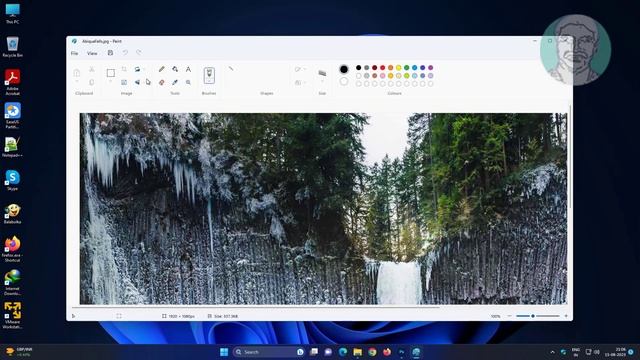Image resolution: width=640 pixels, height=360 pixels.
Task: Pick the purple colour swatch in top row
Action: [431, 68]
